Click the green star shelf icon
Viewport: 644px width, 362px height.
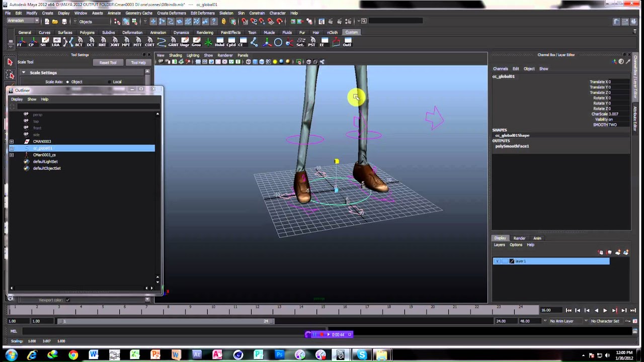[x=208, y=42]
